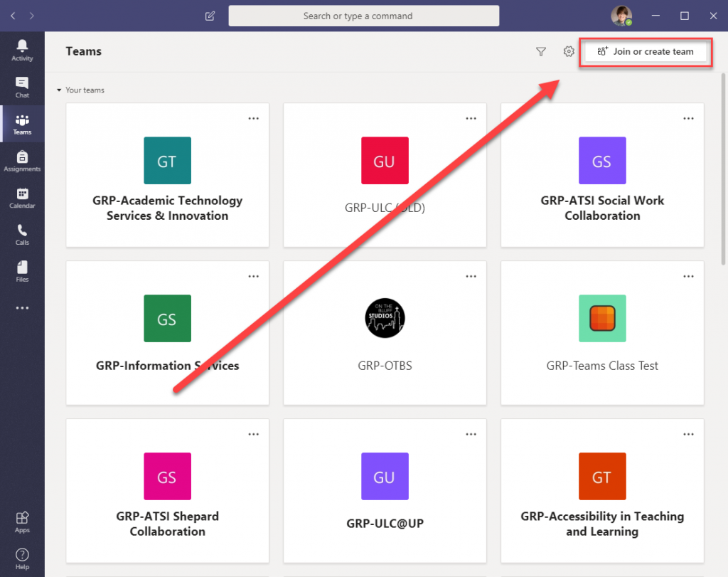This screenshot has width=728, height=577.
Task: Open the pink GS team avatar
Action: pos(167,476)
